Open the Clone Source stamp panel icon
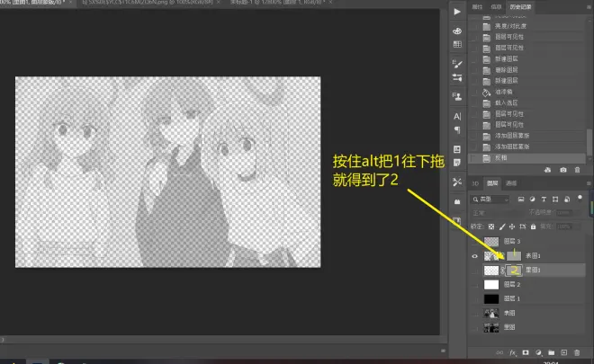The image size is (594, 364). [x=457, y=96]
